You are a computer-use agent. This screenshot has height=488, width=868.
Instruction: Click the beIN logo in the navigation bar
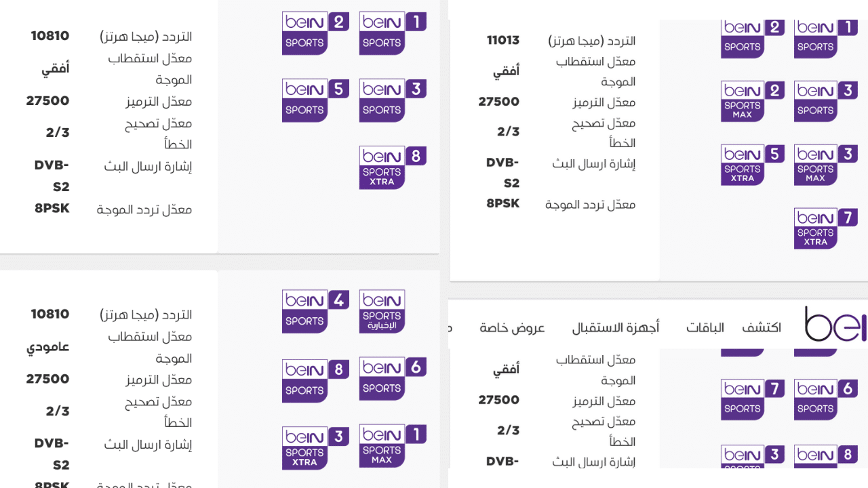[x=835, y=324]
